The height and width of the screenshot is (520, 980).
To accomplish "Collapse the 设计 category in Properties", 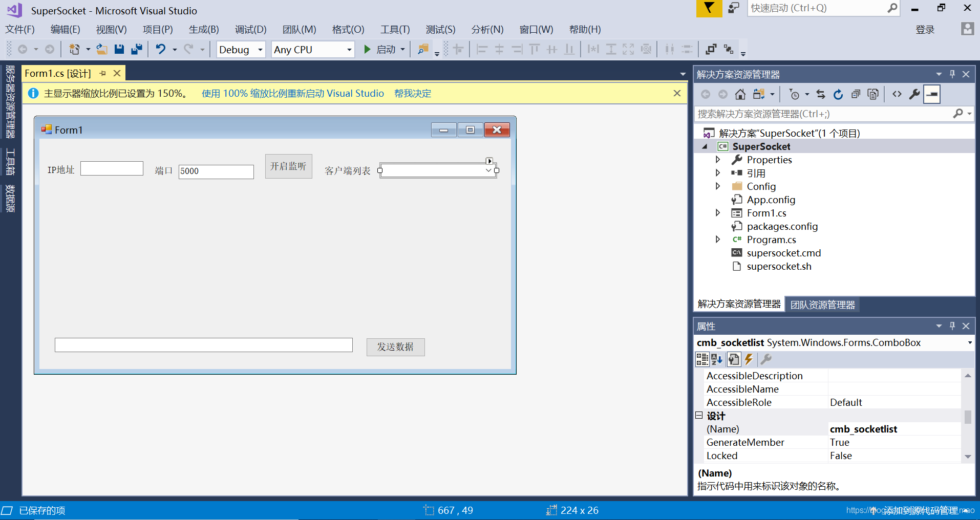I will pos(699,416).
